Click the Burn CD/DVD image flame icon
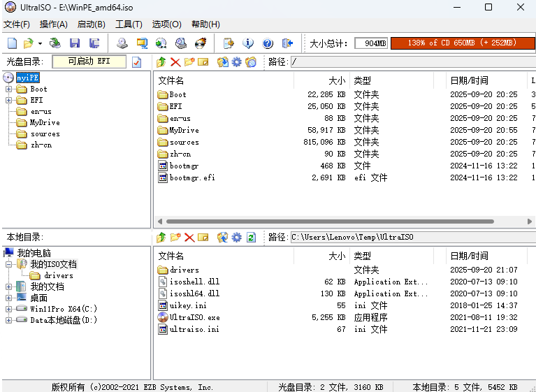This screenshot has height=392, width=536. (201, 43)
